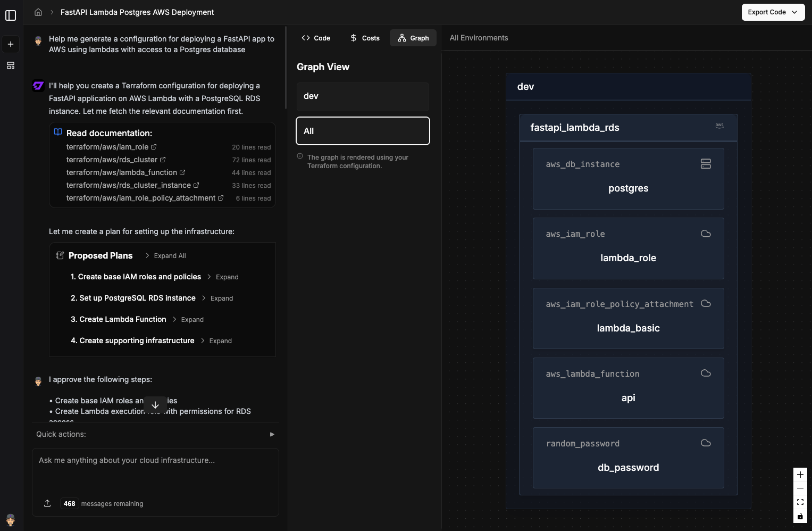812x531 pixels.
Task: Click the database icon on aws_db_instance node
Action: tap(706, 164)
